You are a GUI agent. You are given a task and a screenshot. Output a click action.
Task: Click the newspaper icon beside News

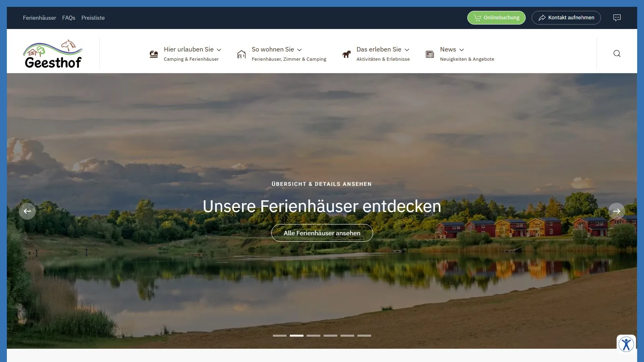point(430,54)
